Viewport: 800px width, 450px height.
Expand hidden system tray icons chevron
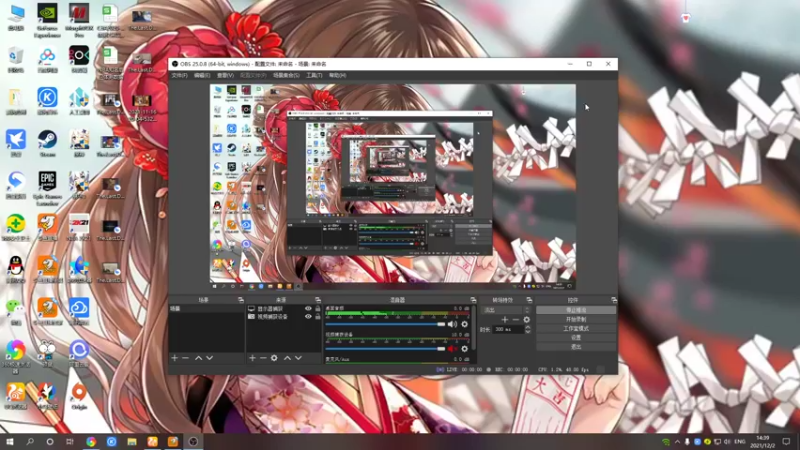[677, 441]
